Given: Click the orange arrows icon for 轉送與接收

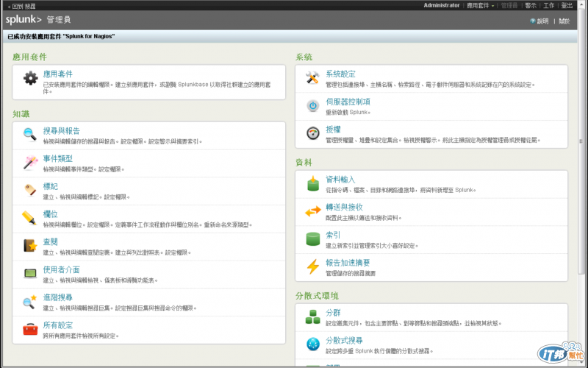Looking at the screenshot, I should point(313,211).
